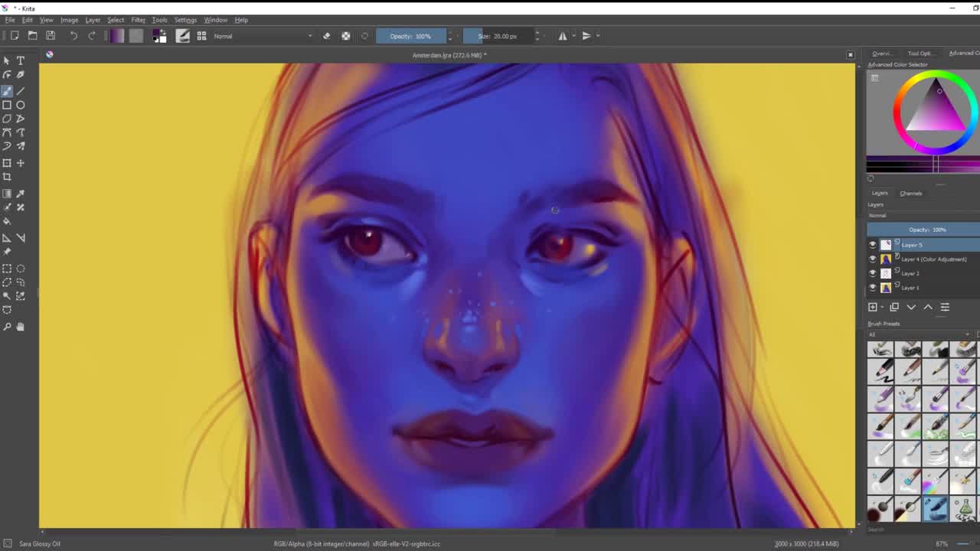Undo the last action

(x=73, y=36)
